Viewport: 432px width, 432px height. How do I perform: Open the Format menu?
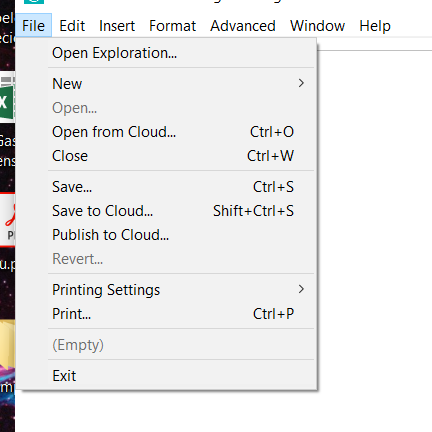tap(172, 26)
